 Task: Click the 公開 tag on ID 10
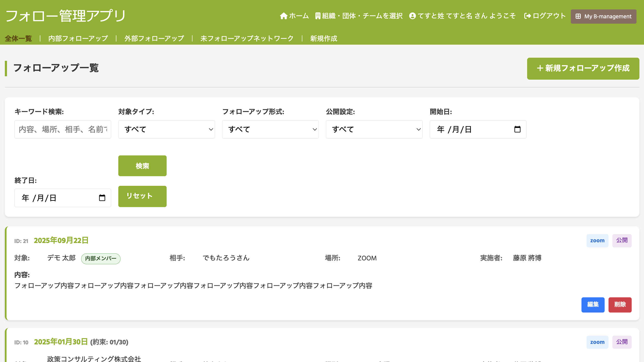(622, 342)
